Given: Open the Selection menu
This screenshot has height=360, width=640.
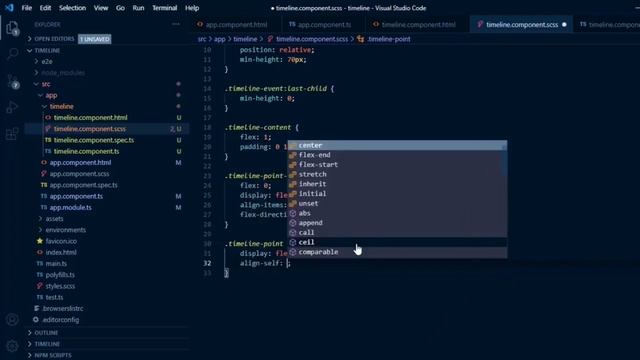Looking at the screenshot, I should (72, 8).
